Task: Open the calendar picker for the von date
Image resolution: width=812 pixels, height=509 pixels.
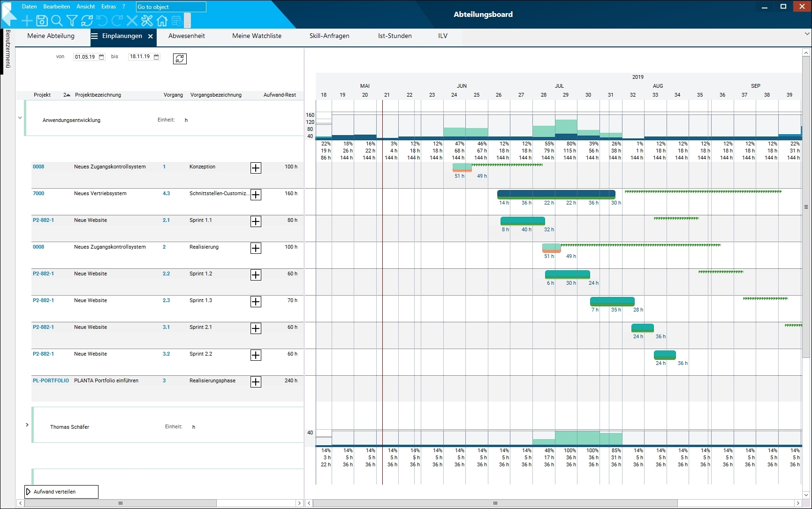Action: click(x=101, y=57)
